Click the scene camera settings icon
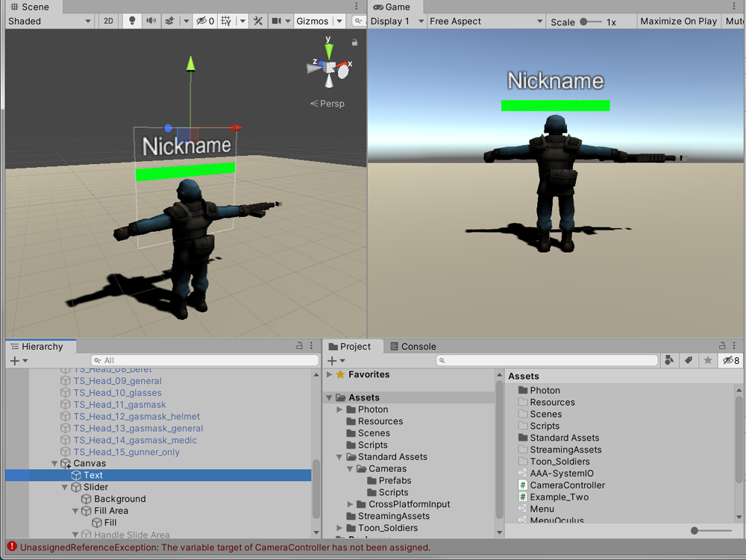 point(277,21)
